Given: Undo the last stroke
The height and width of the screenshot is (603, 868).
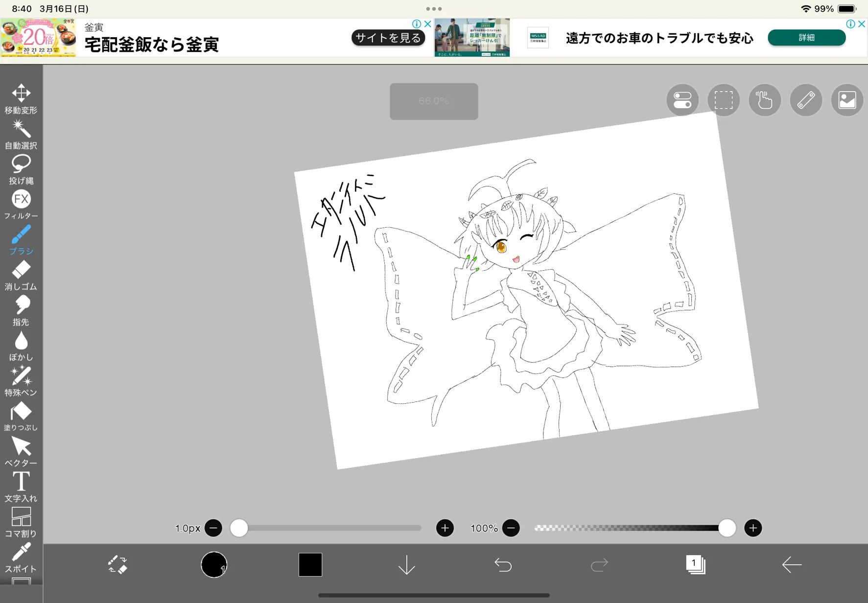Looking at the screenshot, I should [503, 565].
